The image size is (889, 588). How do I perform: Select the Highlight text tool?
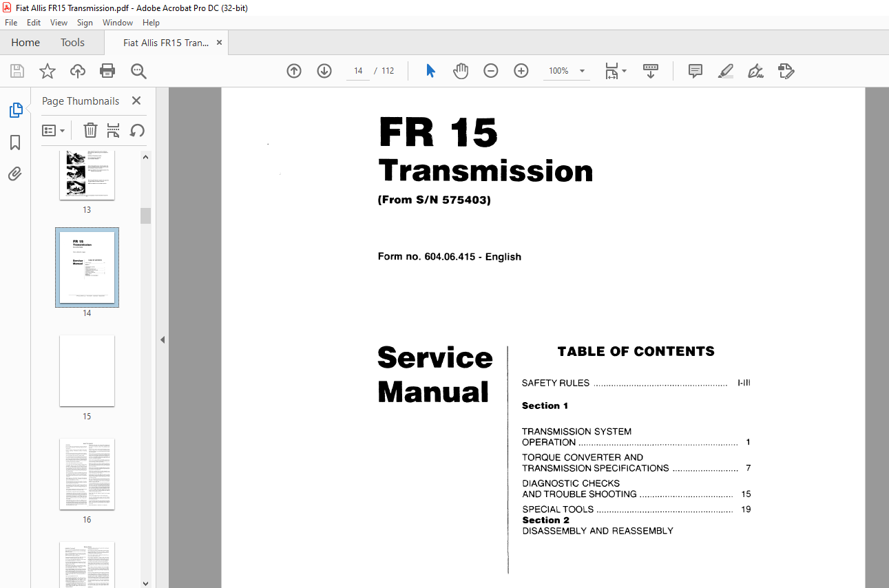[x=726, y=71]
